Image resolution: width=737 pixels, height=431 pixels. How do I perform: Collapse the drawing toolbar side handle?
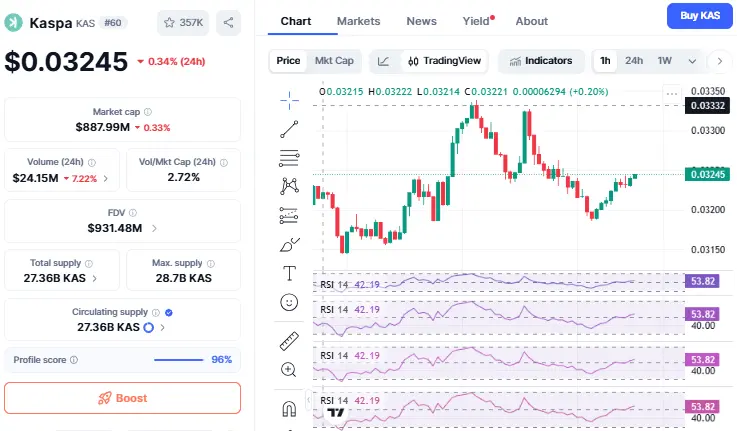pos(309,400)
